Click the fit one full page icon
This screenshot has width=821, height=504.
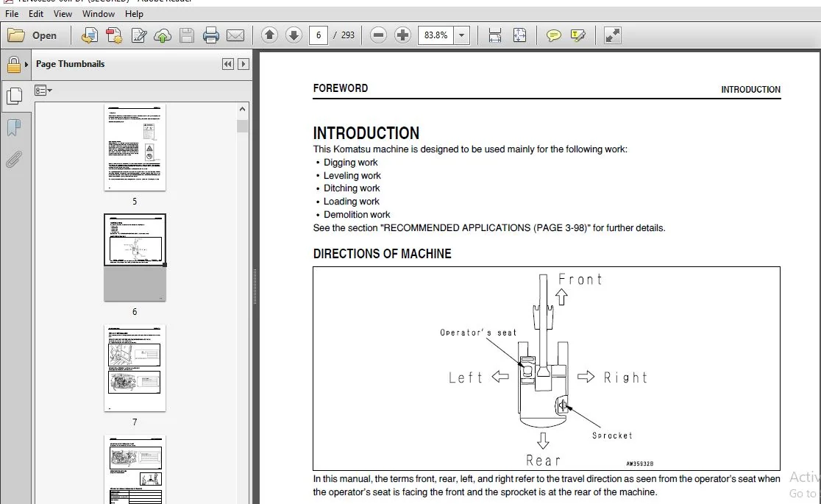coord(519,35)
